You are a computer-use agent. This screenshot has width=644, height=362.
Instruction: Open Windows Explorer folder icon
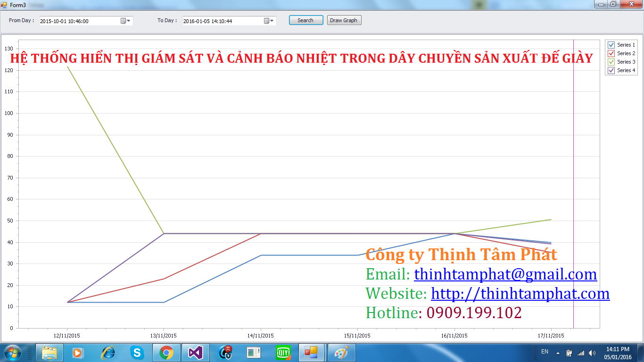50,352
